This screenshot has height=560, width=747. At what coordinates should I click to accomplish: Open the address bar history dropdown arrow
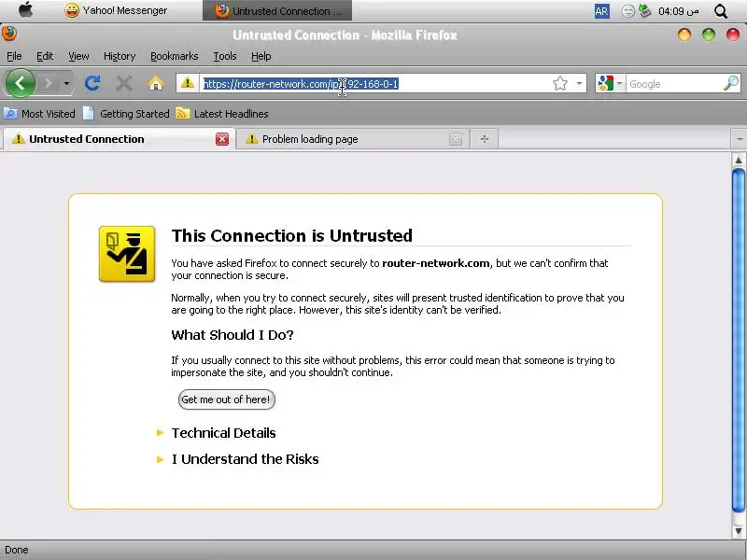click(x=579, y=84)
